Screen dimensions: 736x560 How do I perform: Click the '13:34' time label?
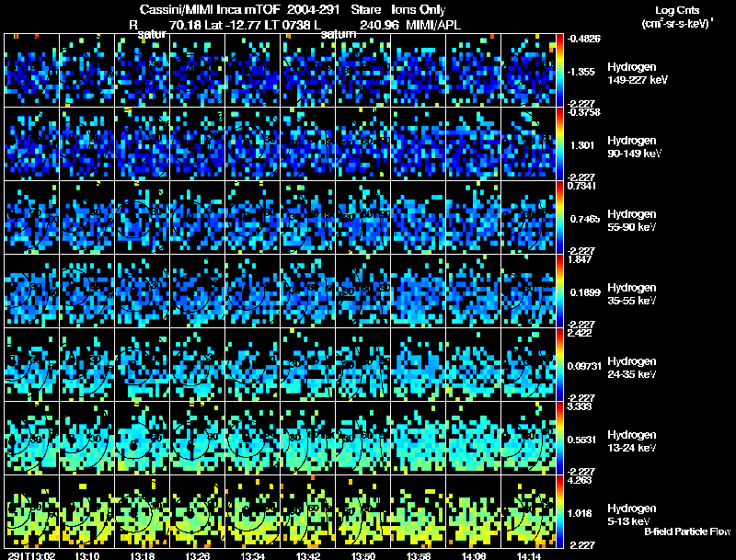pyautogui.click(x=253, y=555)
